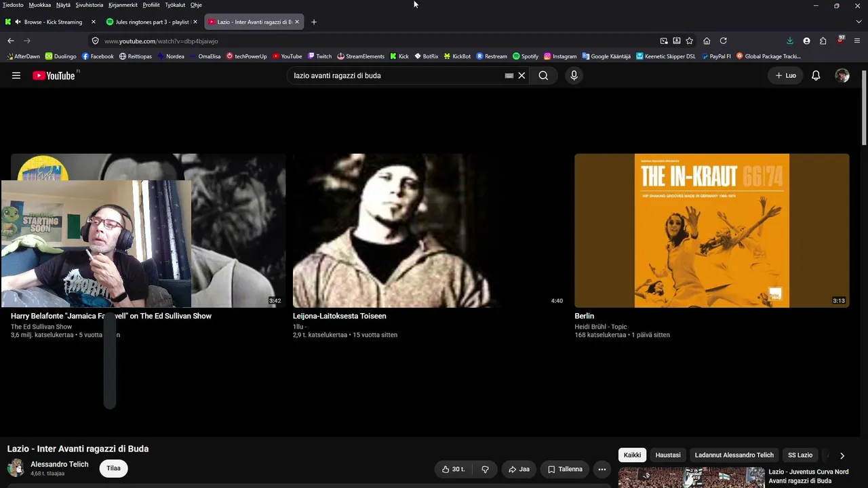
Task: Reload the page with the refresh icon
Action: [723, 41]
